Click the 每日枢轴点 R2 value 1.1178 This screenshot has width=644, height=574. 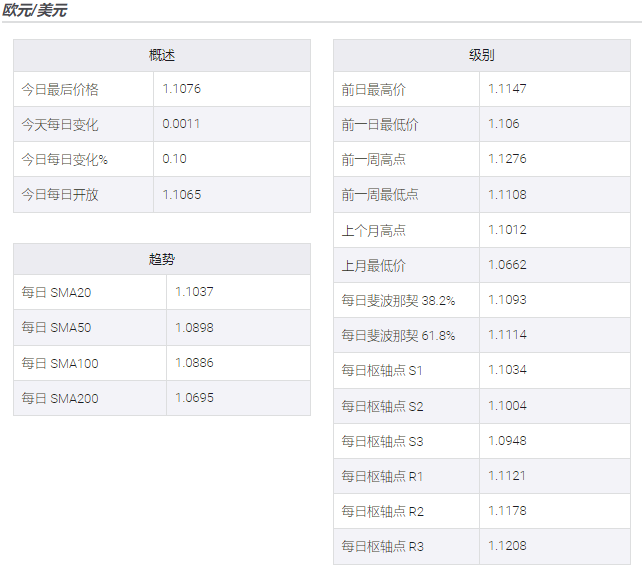(507, 511)
